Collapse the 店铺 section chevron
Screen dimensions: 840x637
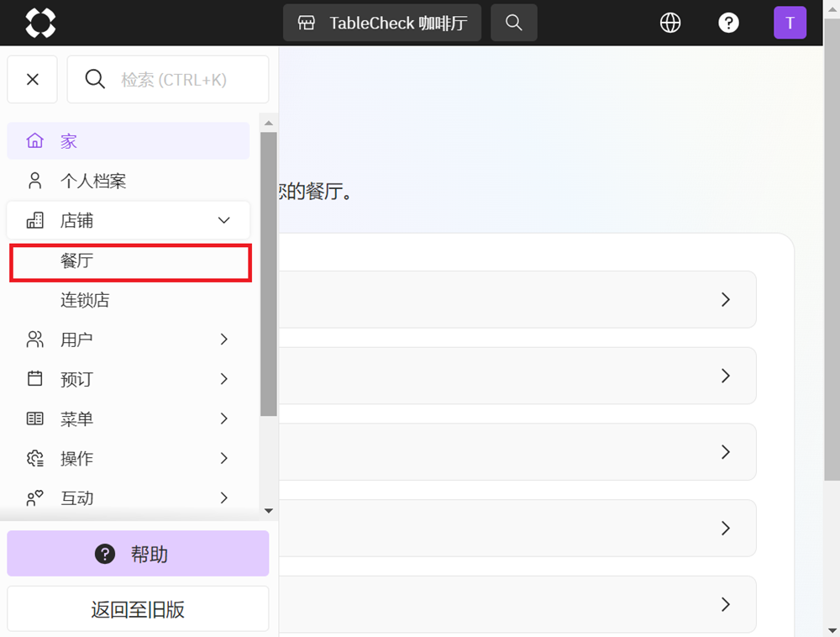(x=224, y=220)
